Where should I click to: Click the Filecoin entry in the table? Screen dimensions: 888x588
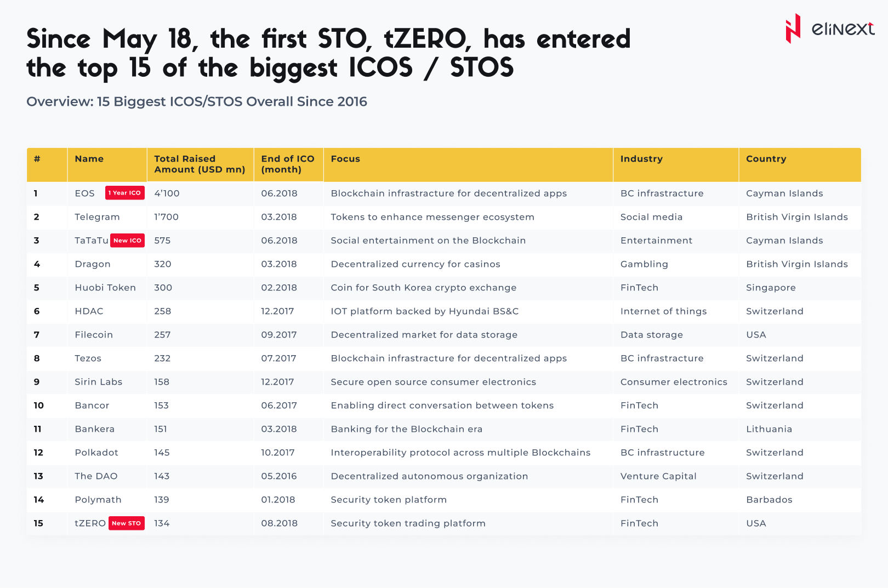94,335
